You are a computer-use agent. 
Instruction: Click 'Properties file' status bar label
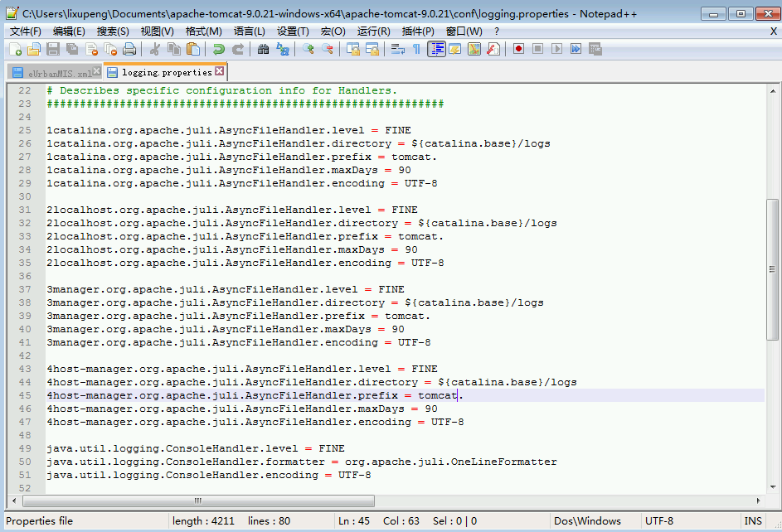(x=40, y=521)
